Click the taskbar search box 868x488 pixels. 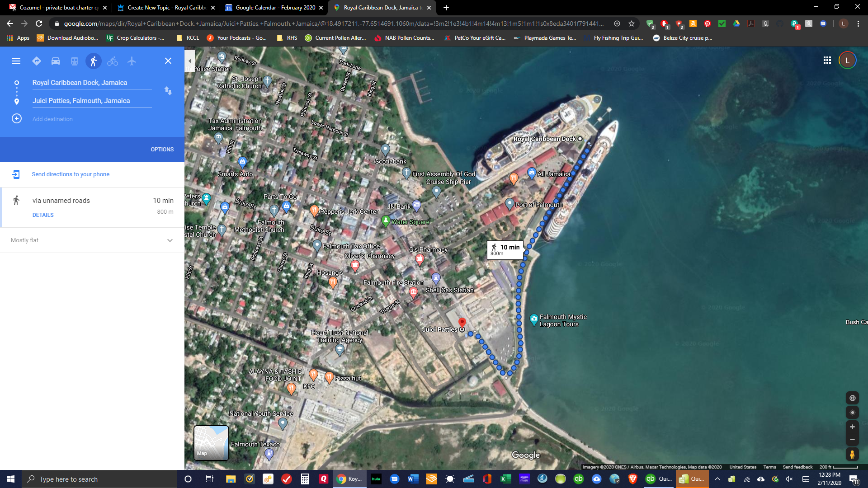(x=99, y=479)
